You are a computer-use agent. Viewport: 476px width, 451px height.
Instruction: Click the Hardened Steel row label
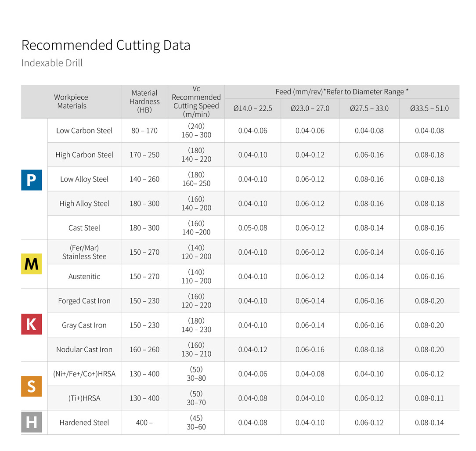(x=84, y=422)
